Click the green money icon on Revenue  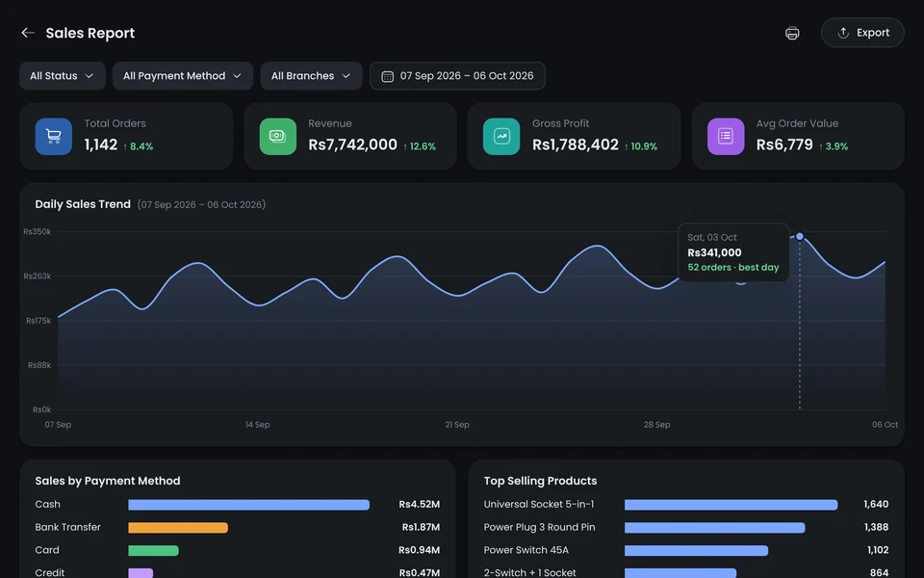277,136
